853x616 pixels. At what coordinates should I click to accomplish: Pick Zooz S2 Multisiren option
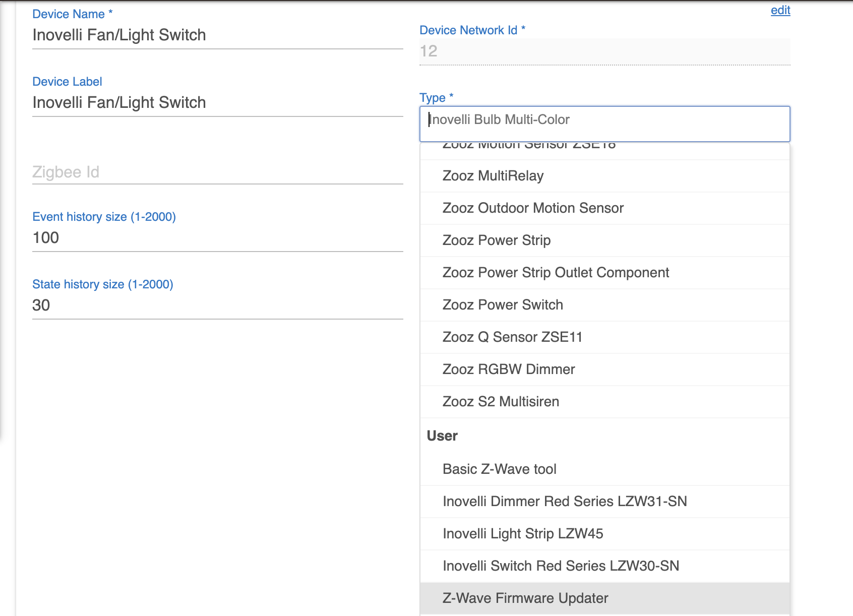501,402
